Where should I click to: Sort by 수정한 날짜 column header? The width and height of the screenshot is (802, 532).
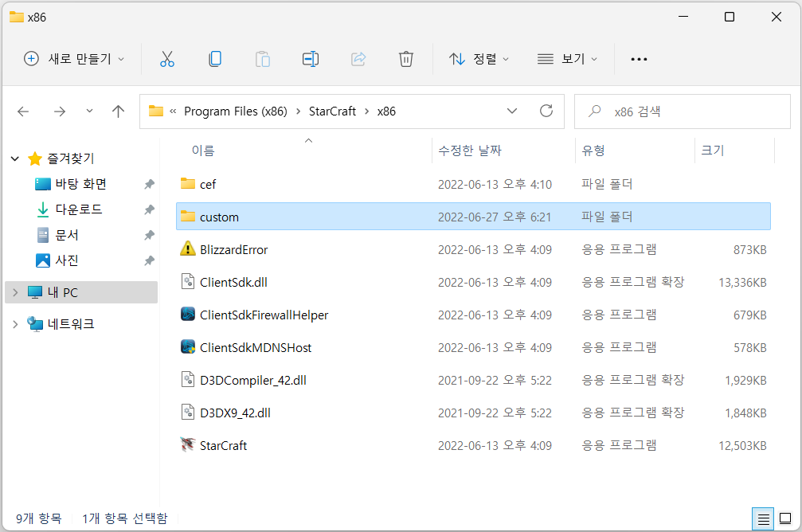[x=470, y=151]
